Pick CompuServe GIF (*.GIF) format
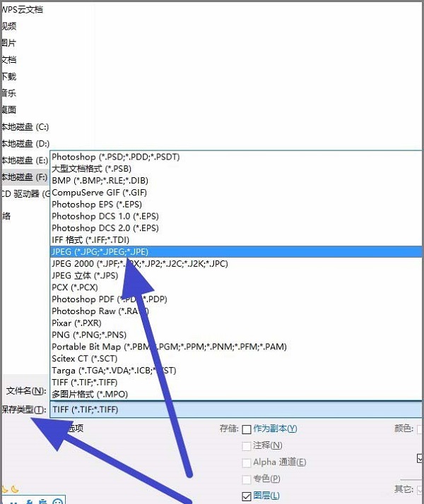The height and width of the screenshot is (504, 424). [236, 193]
